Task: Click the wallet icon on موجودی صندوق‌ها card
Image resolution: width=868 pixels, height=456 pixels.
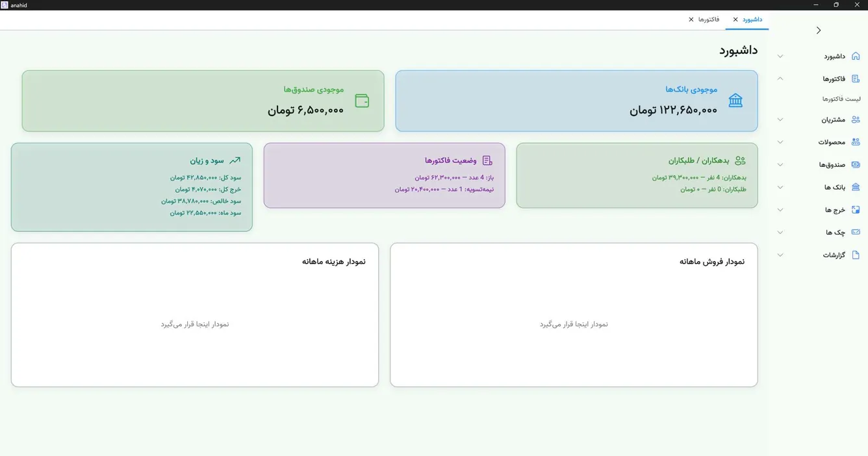Action: point(362,101)
